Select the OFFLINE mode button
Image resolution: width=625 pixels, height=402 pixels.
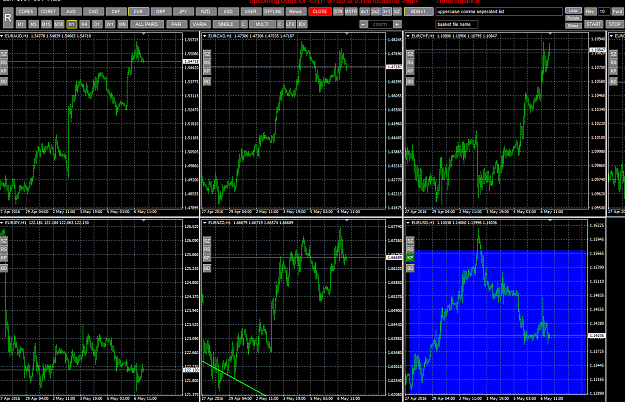273,12
